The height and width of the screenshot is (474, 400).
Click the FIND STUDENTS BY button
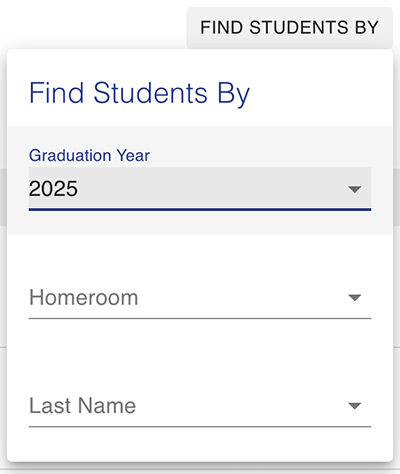[289, 28]
